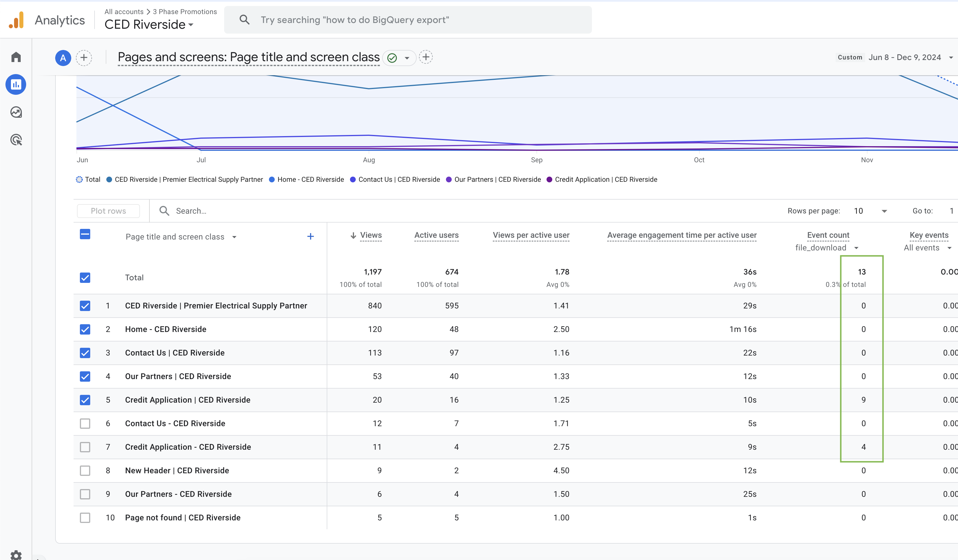958x560 pixels.
Task: Uncheck Credit Application | CED Riverside row
Action: coord(85,400)
